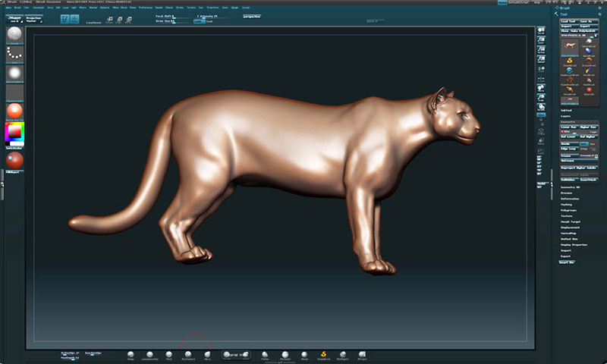Image resolution: width=607 pixels, height=364 pixels.
Task: Pick Pinch brush in bottom shelf
Action: pyautogui.click(x=168, y=355)
